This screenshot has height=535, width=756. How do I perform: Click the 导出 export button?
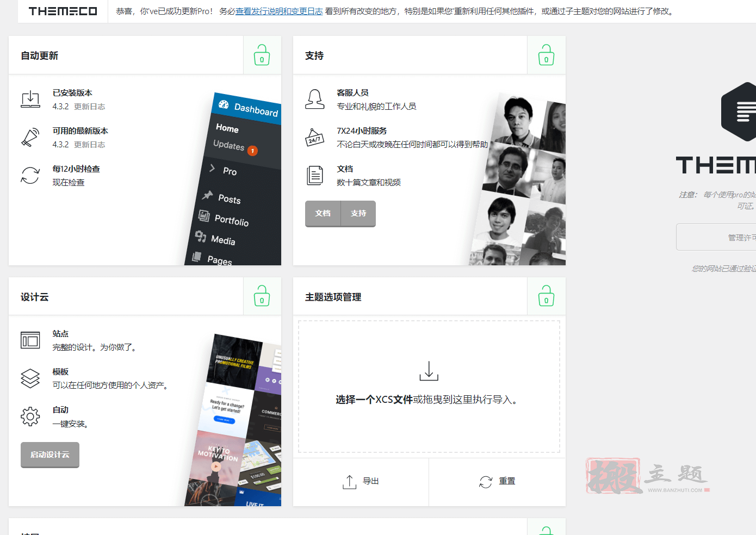tap(361, 482)
